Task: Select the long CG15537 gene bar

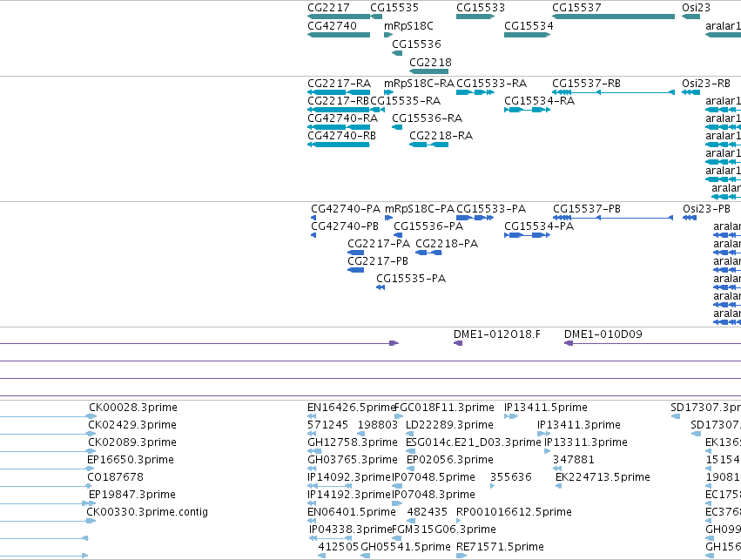Action: [x=613, y=17]
